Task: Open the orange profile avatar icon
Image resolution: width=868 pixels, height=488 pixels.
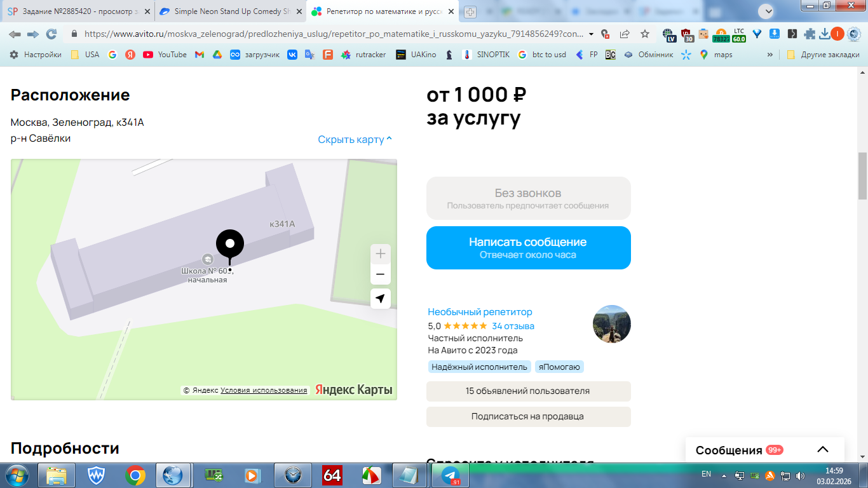Action: click(x=837, y=34)
